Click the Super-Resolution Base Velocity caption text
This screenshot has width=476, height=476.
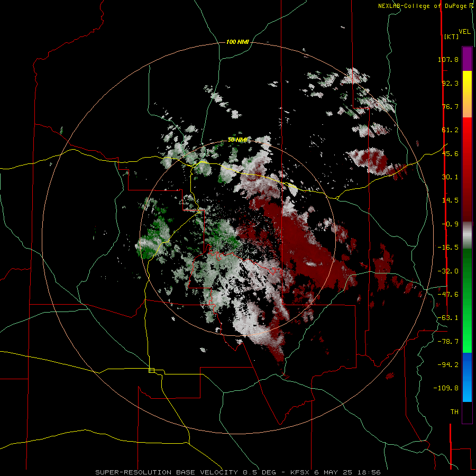[237, 472]
